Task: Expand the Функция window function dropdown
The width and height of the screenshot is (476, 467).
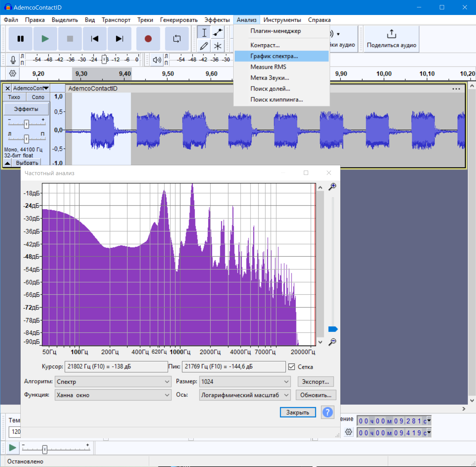Action: tap(113, 395)
